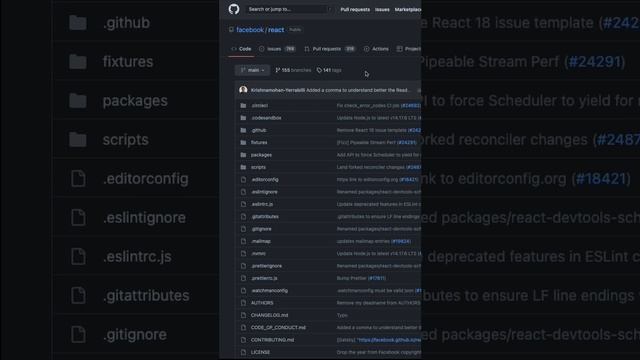Click the .nvmrc file icon

(x=243, y=253)
